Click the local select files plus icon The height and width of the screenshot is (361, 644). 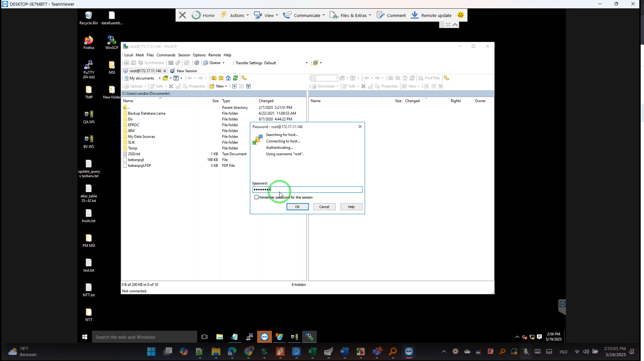pyautogui.click(x=234, y=86)
